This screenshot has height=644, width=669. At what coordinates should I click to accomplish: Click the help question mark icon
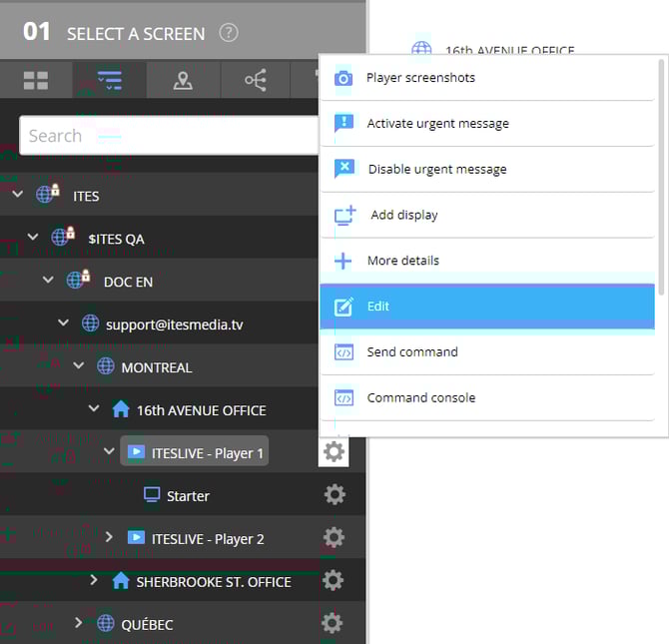[229, 33]
